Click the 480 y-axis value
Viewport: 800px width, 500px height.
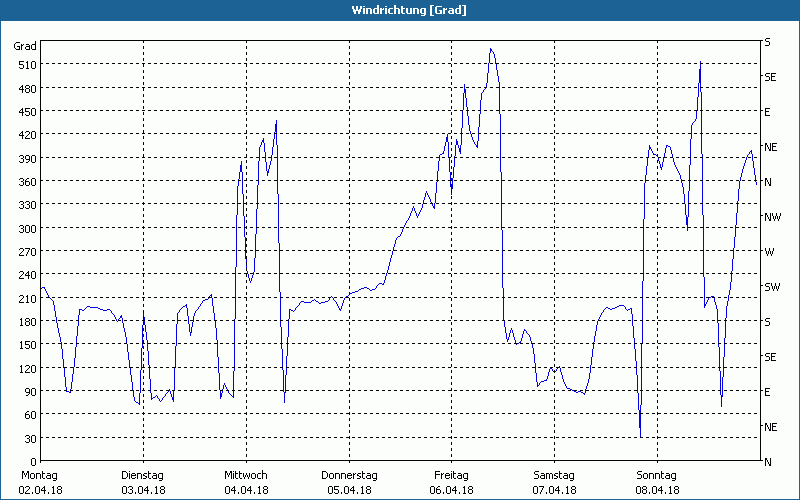pyautogui.click(x=28, y=89)
